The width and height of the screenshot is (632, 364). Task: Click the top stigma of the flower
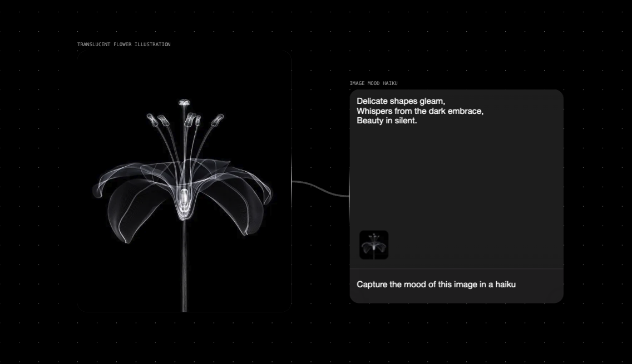click(184, 102)
